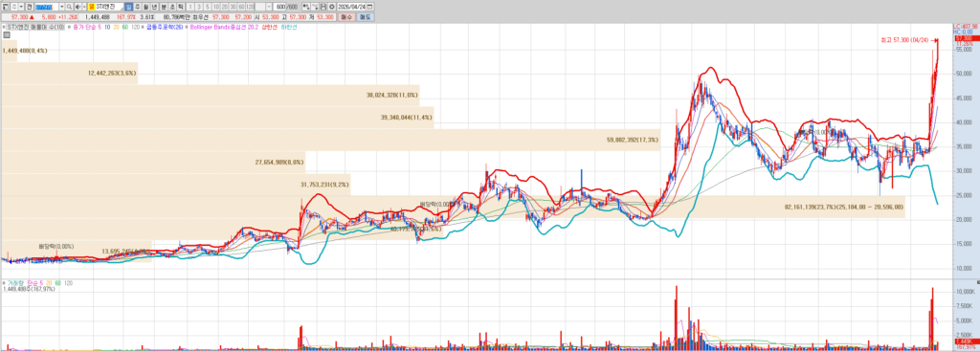Click the floppy disk save icon
Image resolution: width=980 pixels, height=352 pixels.
click(x=323, y=7)
